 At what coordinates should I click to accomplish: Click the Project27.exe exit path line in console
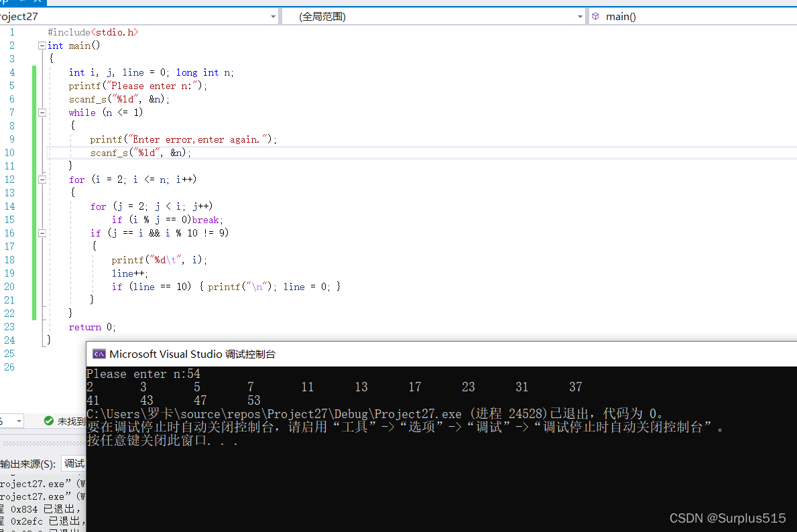[x=375, y=413]
